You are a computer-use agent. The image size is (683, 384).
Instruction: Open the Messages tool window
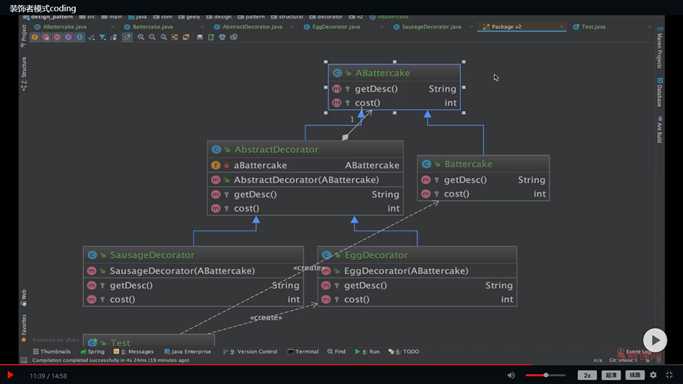tap(133, 351)
